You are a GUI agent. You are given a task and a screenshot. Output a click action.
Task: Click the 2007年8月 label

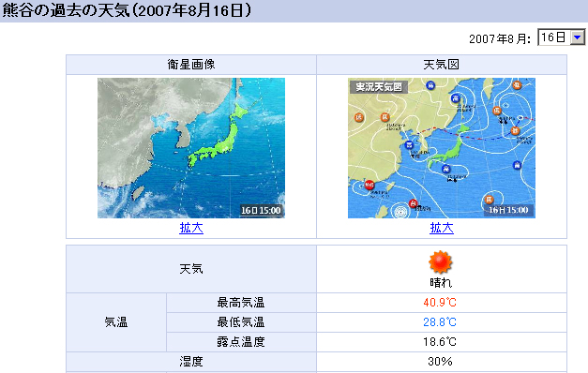(500, 38)
